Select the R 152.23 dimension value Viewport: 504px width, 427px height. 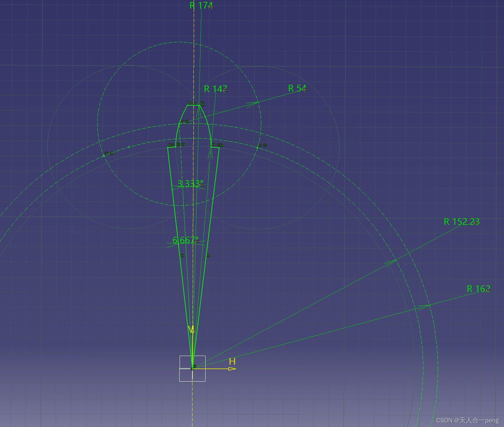tap(460, 222)
